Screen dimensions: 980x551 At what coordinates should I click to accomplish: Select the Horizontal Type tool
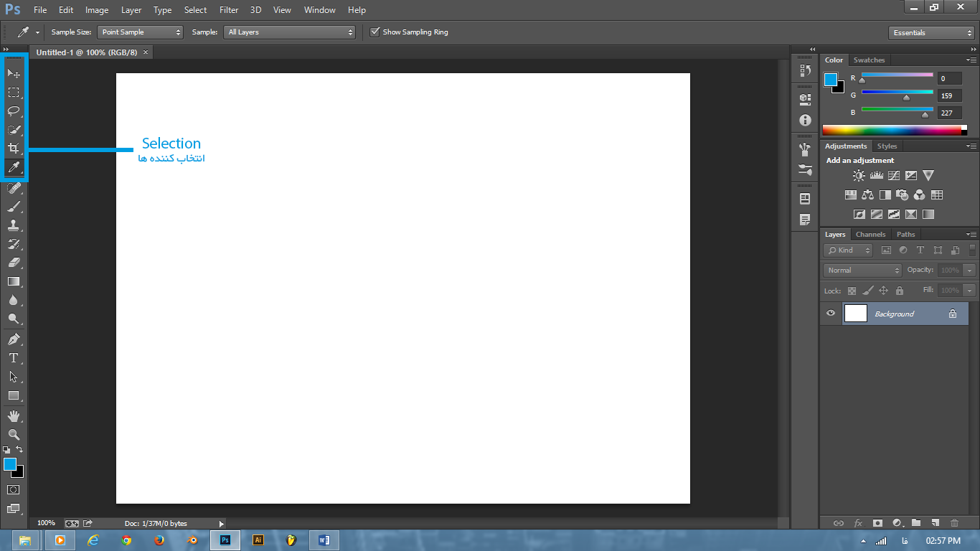click(14, 357)
